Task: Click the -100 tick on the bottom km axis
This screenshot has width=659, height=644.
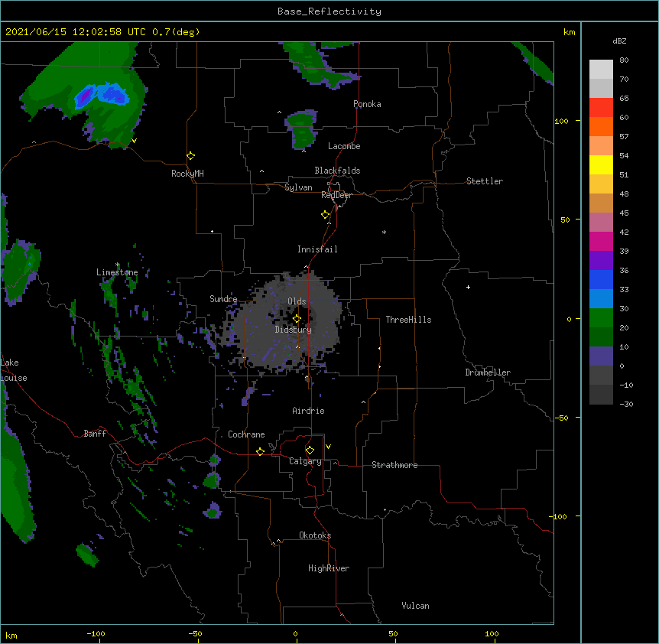Action: pos(96,633)
